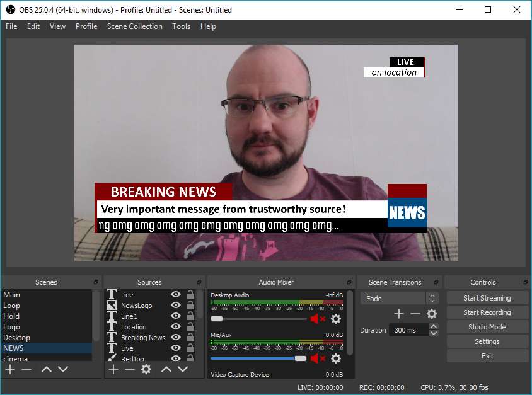Open the Profile menu
The height and width of the screenshot is (395, 532).
click(86, 26)
